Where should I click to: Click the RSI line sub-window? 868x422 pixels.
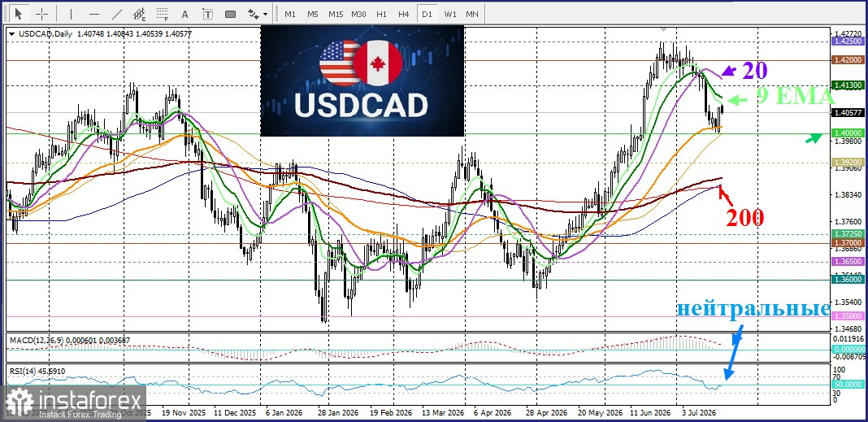click(418, 385)
